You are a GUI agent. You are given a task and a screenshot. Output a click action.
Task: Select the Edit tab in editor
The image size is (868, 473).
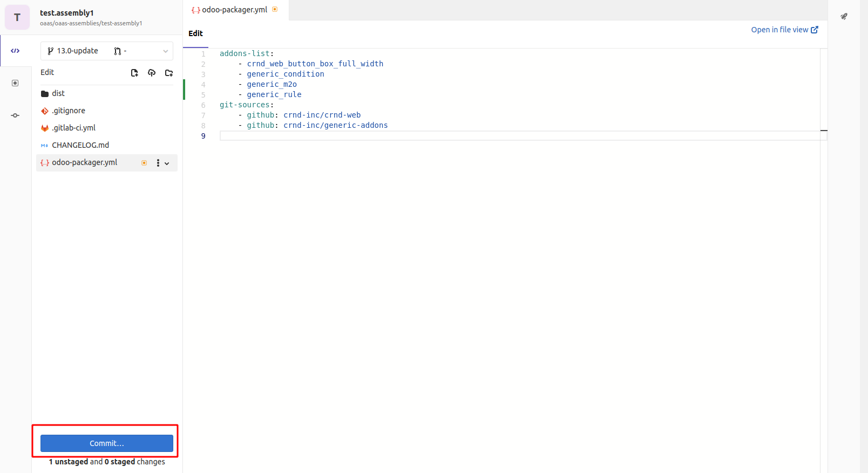pos(195,33)
